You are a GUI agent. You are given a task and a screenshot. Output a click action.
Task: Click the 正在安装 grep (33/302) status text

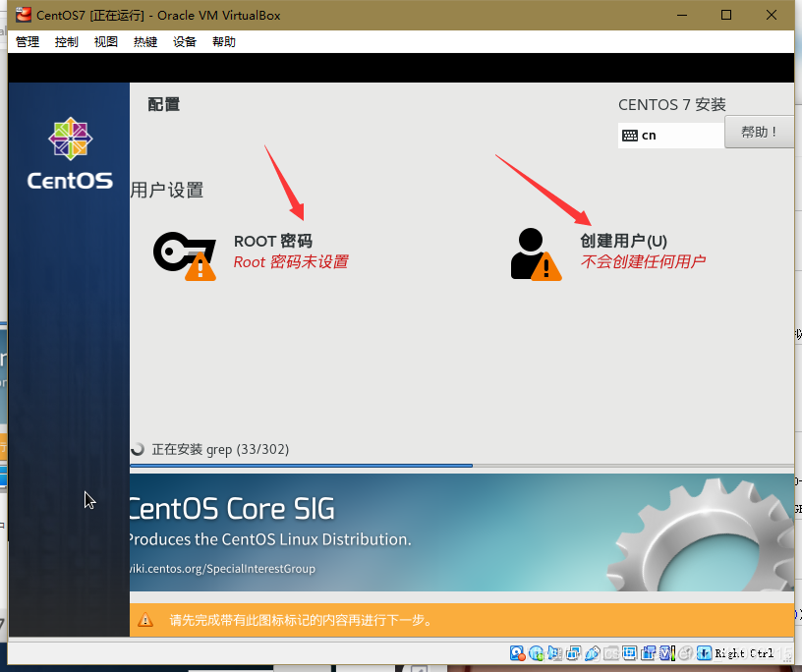click(x=220, y=449)
